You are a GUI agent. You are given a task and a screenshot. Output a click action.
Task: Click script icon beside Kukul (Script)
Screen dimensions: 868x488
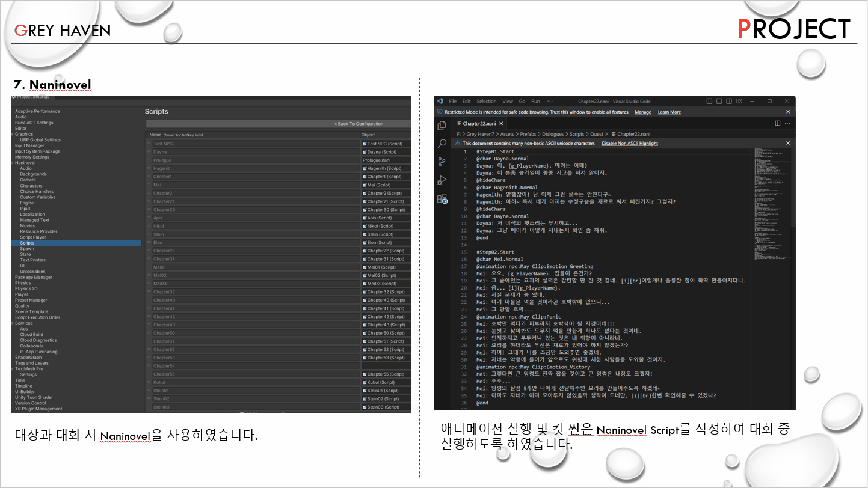[x=365, y=382]
